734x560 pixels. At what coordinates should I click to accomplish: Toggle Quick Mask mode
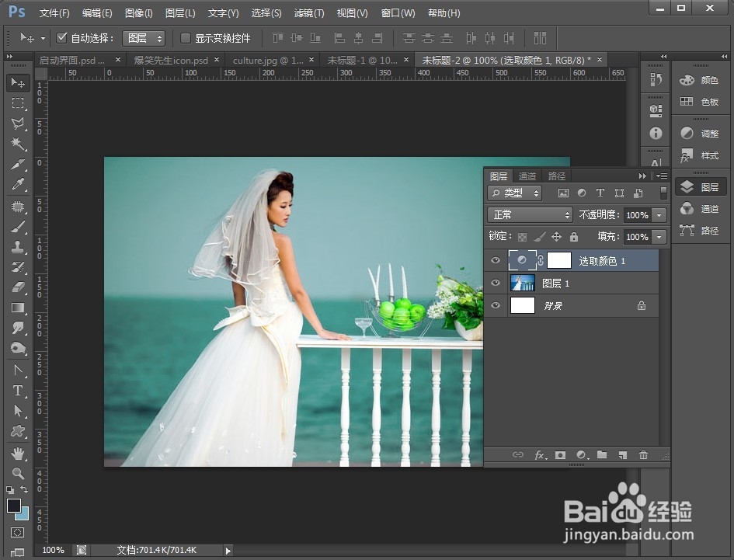(17, 532)
